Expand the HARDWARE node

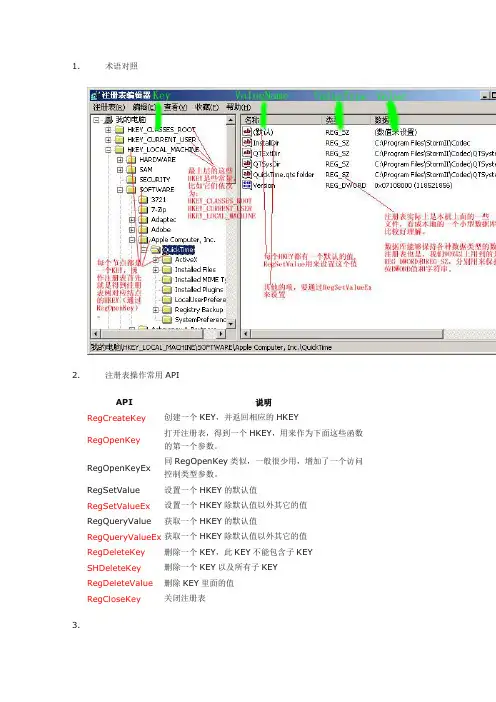[x=120, y=160]
